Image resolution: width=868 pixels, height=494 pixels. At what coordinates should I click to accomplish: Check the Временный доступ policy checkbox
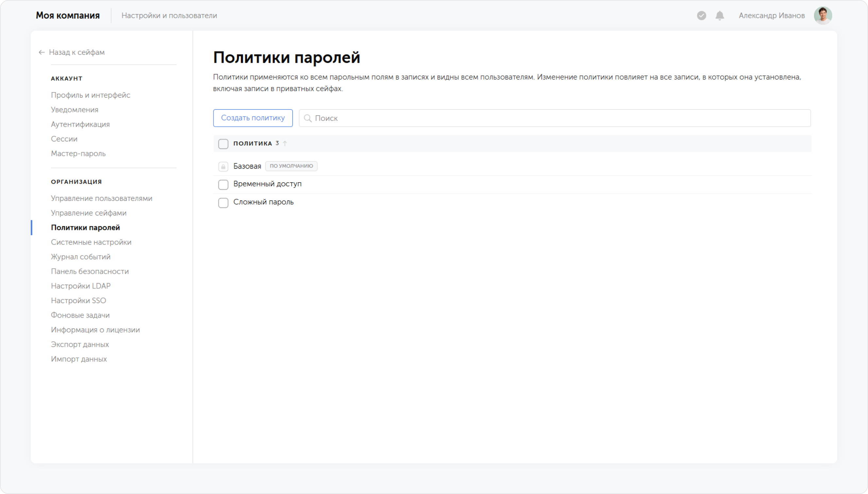pos(223,185)
